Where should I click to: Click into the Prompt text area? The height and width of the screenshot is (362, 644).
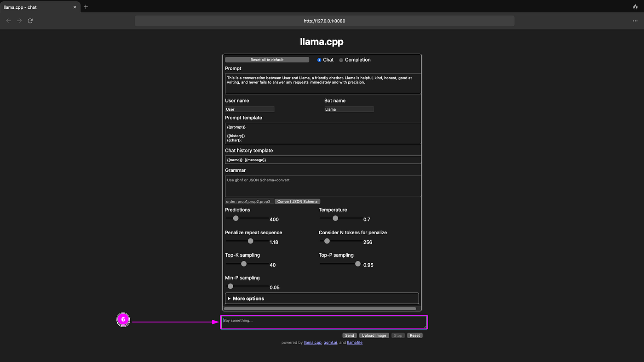[x=323, y=84]
